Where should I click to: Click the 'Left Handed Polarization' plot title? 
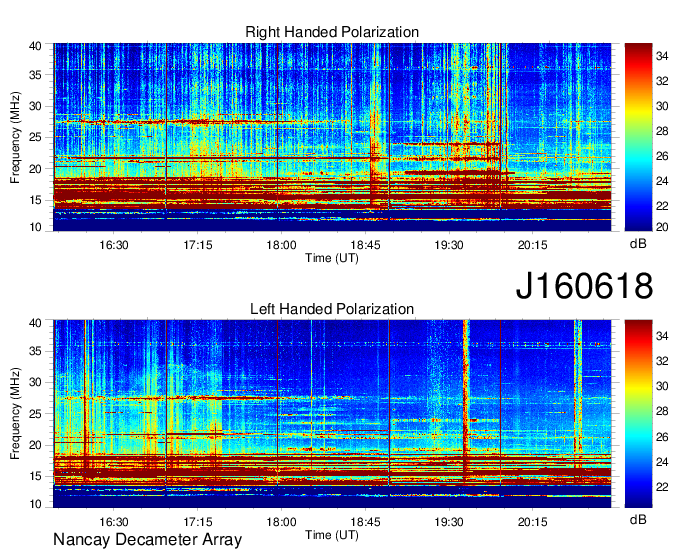pyautogui.click(x=332, y=309)
